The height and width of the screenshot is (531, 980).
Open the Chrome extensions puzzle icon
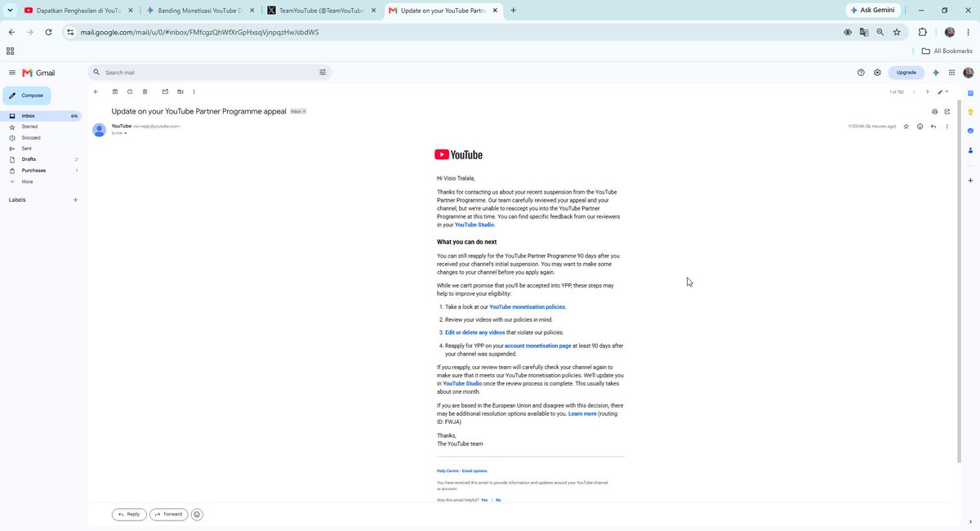click(x=923, y=32)
